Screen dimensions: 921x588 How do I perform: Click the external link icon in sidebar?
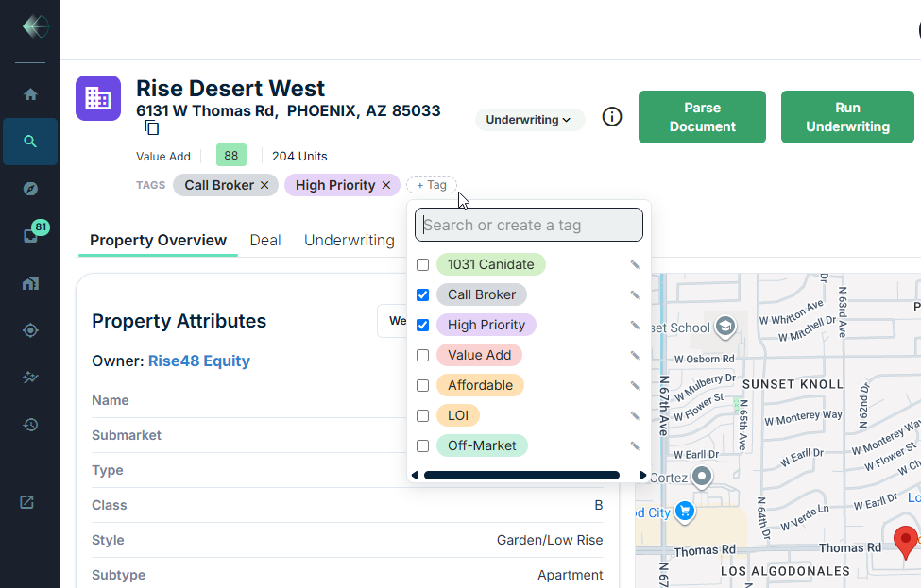click(x=27, y=502)
